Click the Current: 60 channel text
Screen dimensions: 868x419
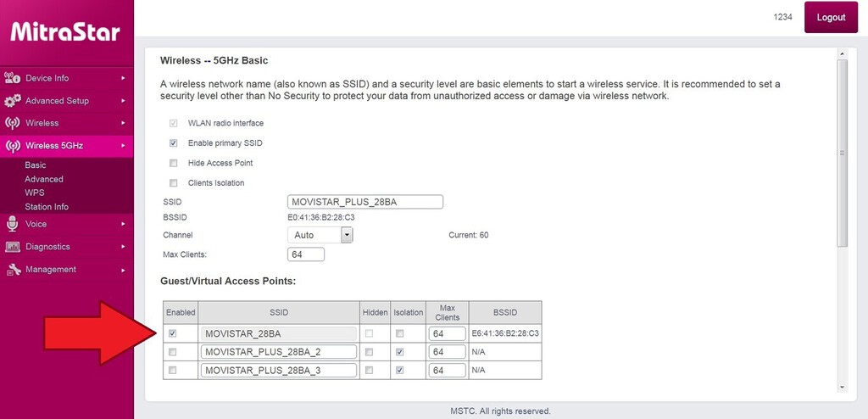pyautogui.click(x=468, y=235)
